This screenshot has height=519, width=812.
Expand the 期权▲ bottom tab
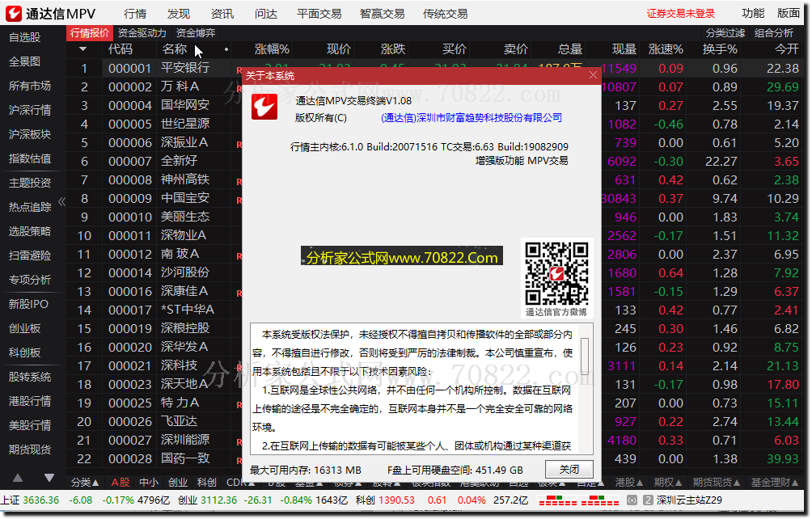tap(668, 483)
